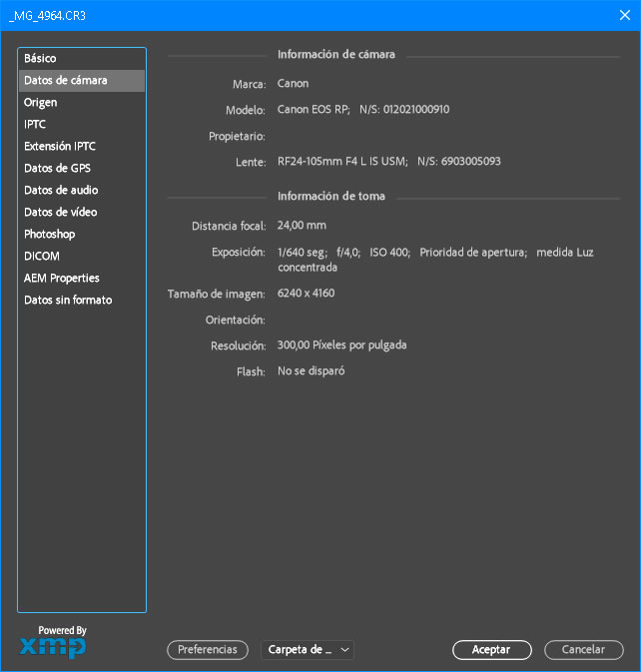Select resolution 300,00 Píxeles por pulgada
This screenshot has height=672, width=641.
(341, 345)
